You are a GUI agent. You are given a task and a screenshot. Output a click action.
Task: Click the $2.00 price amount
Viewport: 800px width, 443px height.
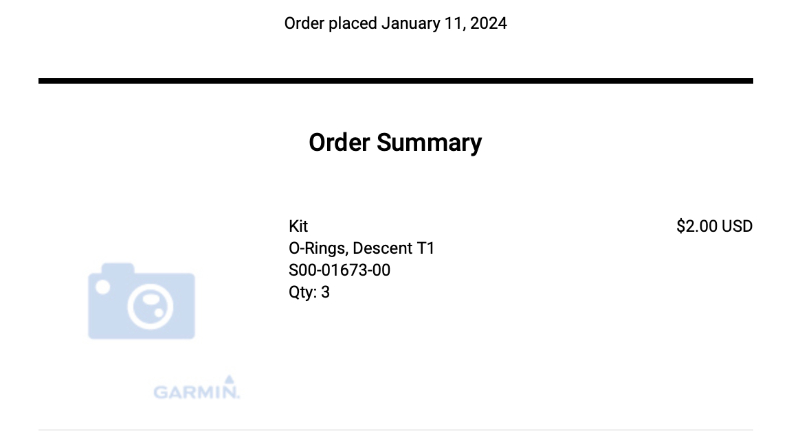697,226
